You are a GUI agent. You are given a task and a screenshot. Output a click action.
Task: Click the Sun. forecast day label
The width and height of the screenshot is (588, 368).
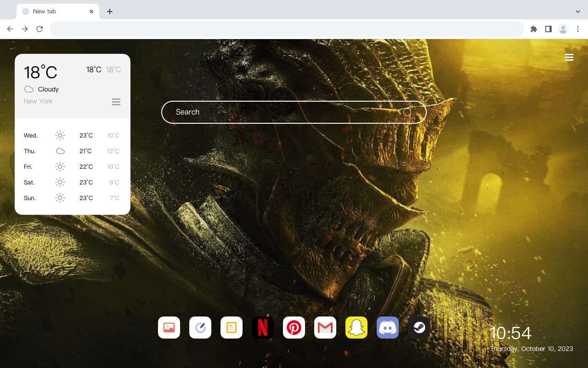[x=30, y=198]
